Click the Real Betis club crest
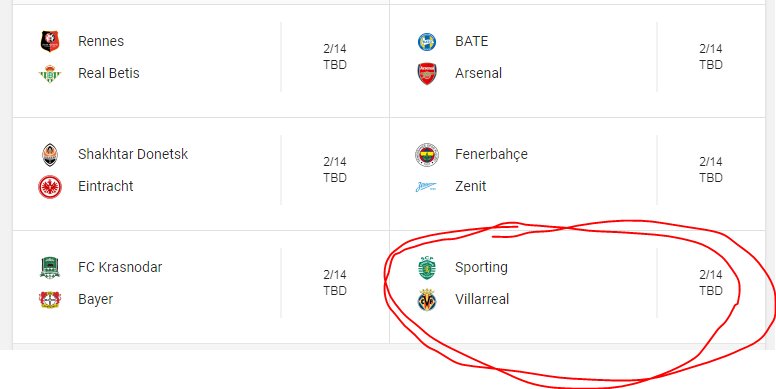Image resolution: width=776 pixels, height=389 pixels. [x=49, y=74]
